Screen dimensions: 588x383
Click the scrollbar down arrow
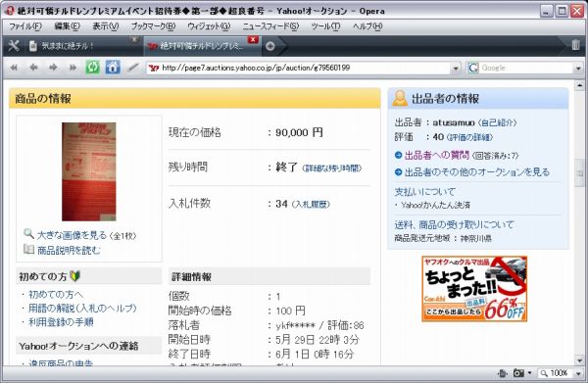579,360
